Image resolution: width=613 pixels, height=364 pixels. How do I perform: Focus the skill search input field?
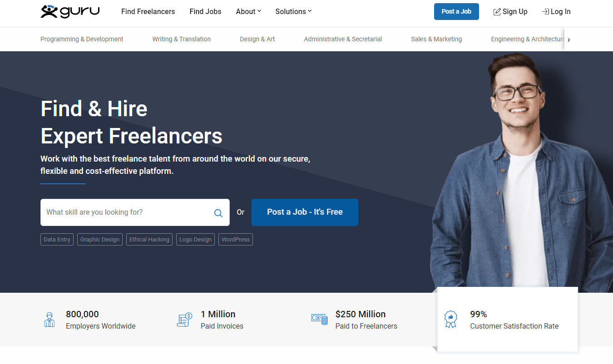coord(135,212)
